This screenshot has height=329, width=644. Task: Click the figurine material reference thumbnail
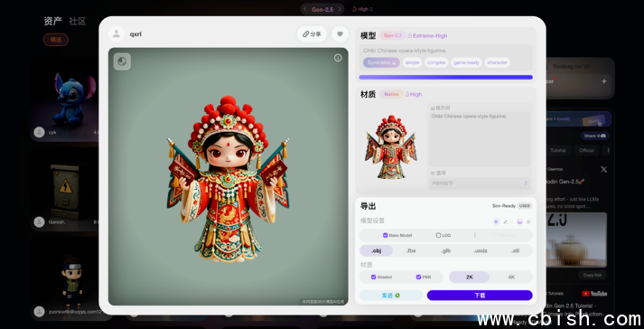391,146
